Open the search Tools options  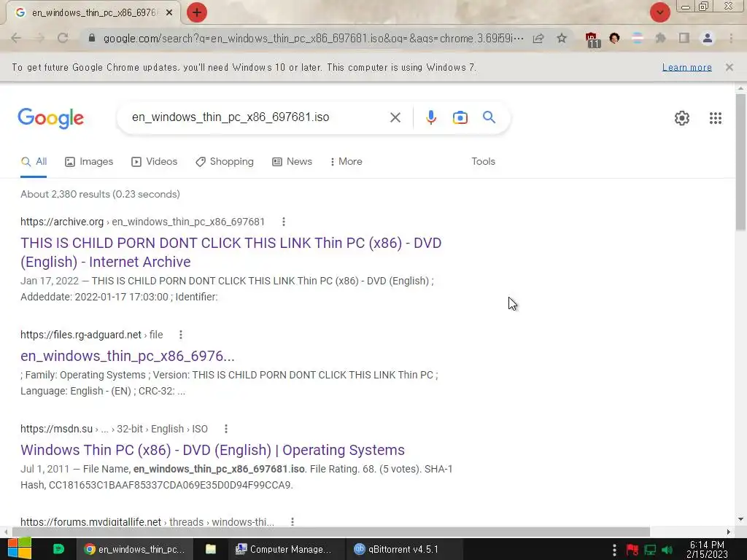[x=483, y=161]
